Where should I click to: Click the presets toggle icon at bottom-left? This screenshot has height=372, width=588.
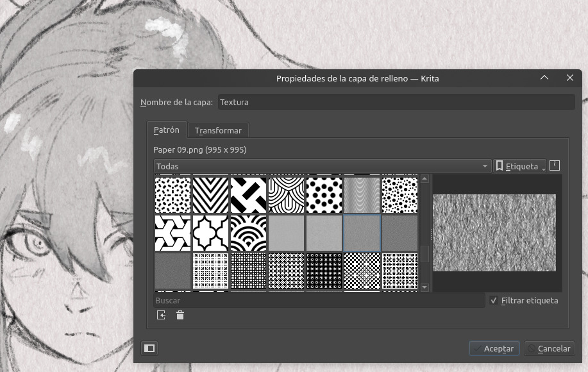tap(149, 348)
